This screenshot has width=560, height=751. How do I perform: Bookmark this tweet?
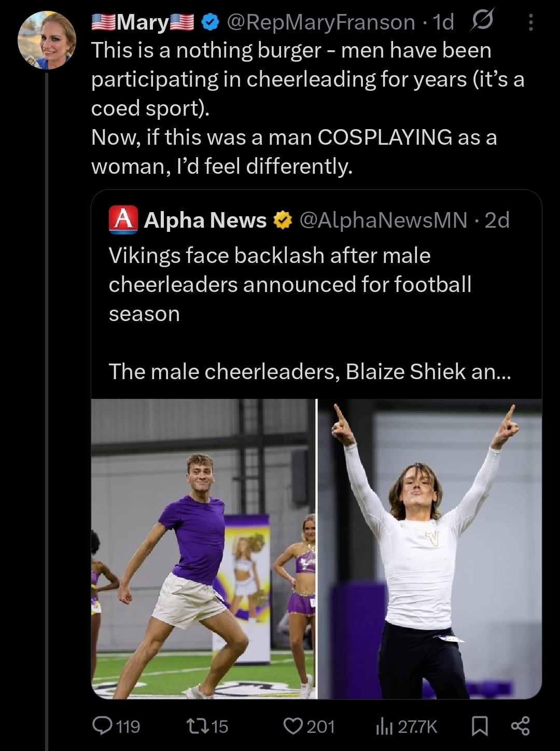480,726
